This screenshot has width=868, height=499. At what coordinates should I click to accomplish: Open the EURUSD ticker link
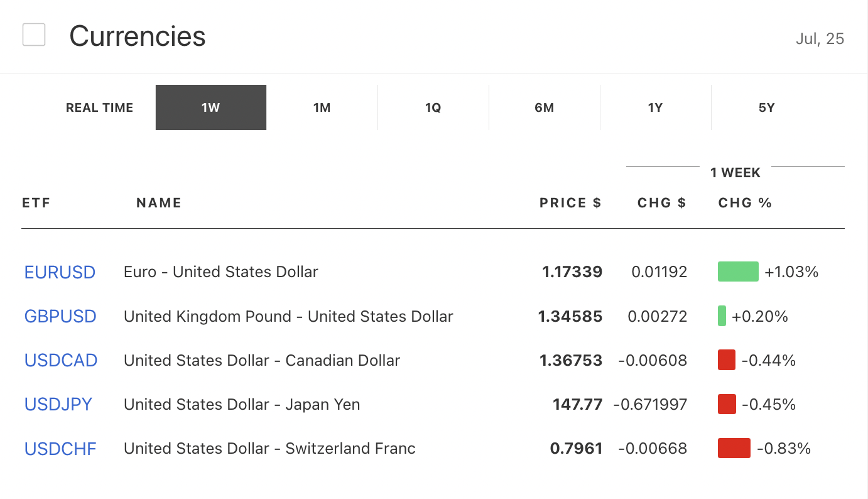(60, 272)
